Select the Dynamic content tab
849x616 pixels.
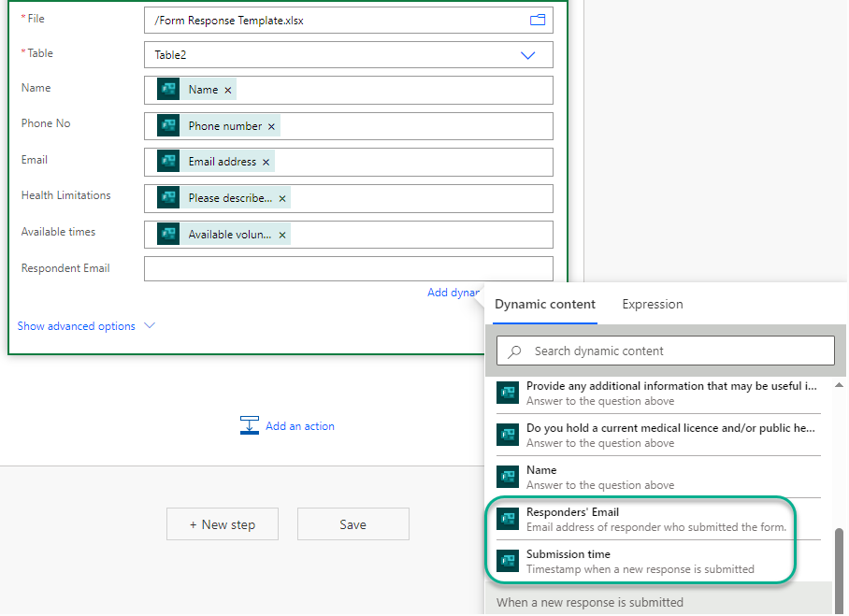pos(544,304)
